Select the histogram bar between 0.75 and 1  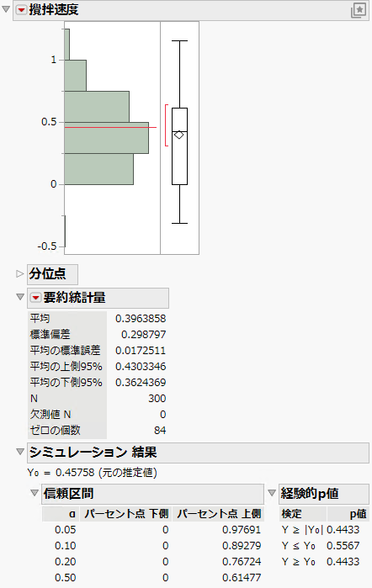point(76,76)
